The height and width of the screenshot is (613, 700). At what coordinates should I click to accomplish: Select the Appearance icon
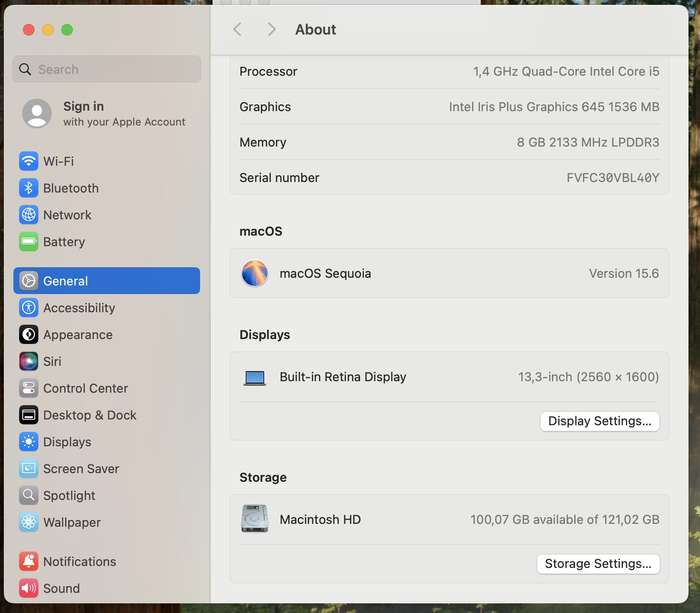tap(29, 334)
